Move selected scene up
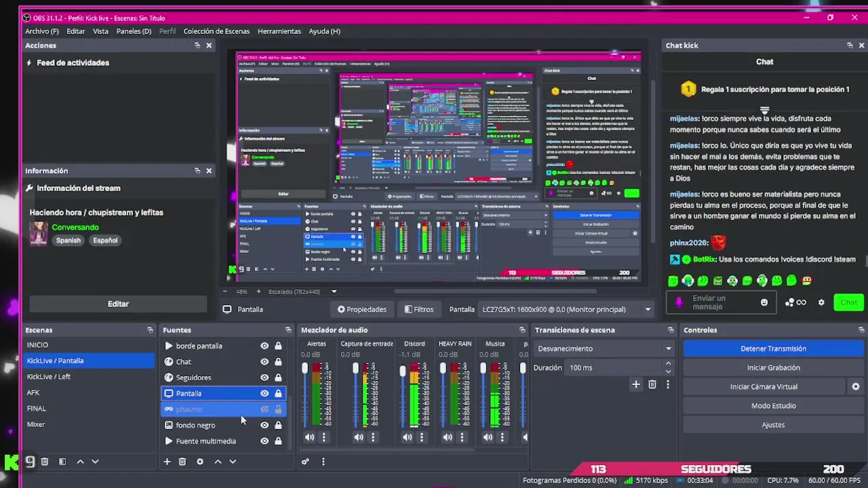The image size is (868, 488). 80,462
